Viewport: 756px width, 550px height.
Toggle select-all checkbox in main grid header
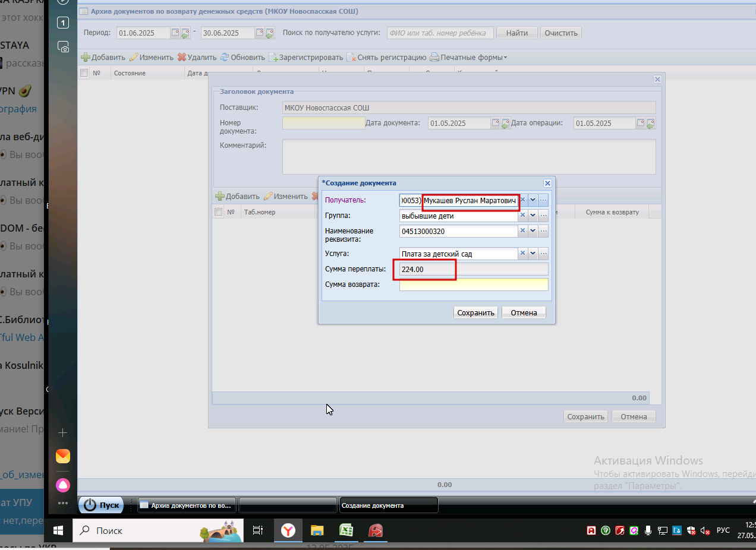[84, 73]
